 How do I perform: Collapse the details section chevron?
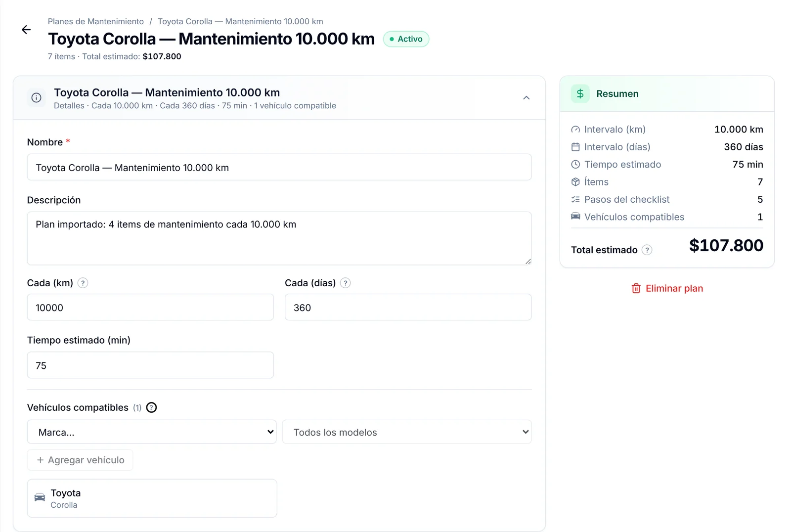(x=527, y=98)
